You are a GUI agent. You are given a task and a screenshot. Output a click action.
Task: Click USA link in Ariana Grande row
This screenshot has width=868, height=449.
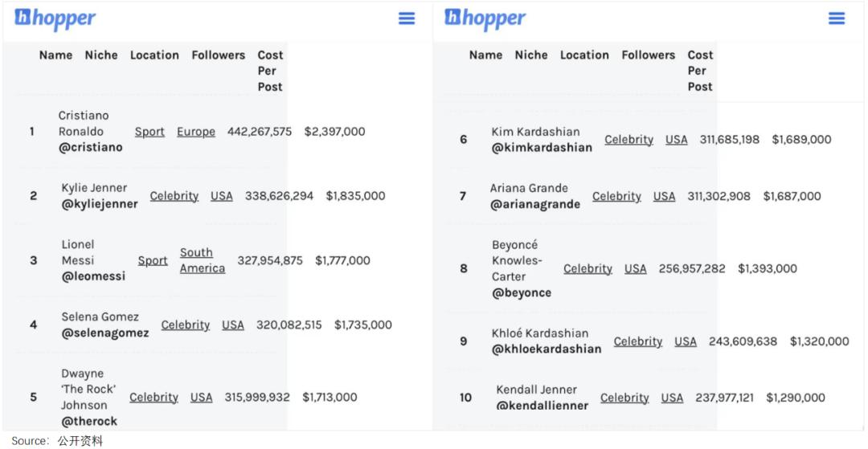click(665, 196)
